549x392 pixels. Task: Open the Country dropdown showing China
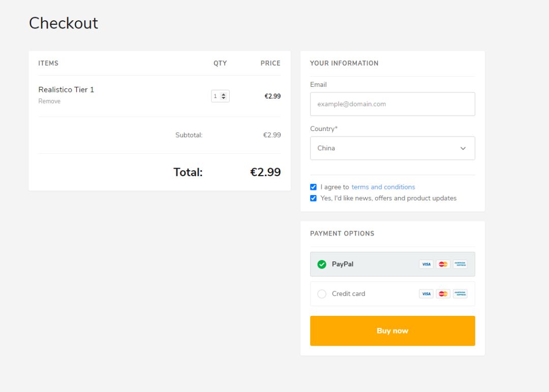(392, 148)
